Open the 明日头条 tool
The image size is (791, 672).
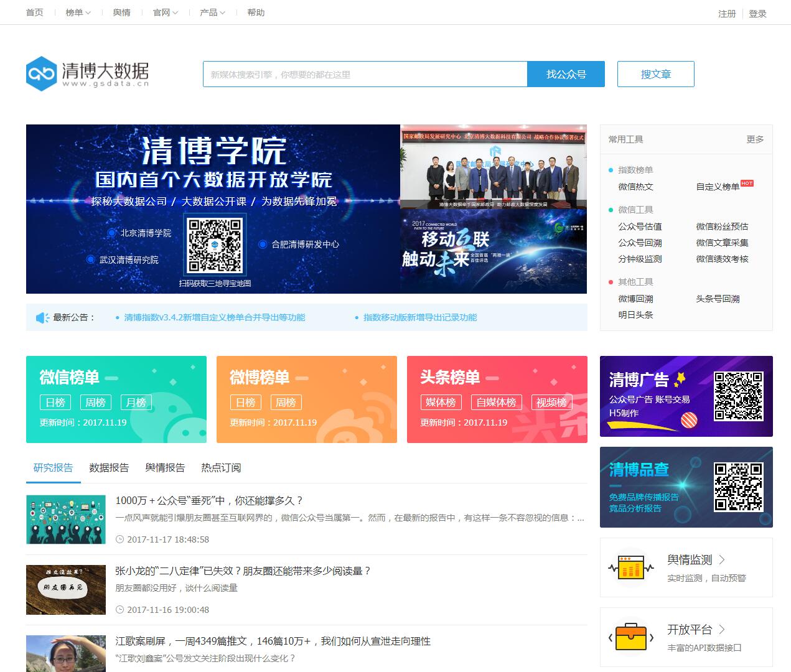(635, 315)
